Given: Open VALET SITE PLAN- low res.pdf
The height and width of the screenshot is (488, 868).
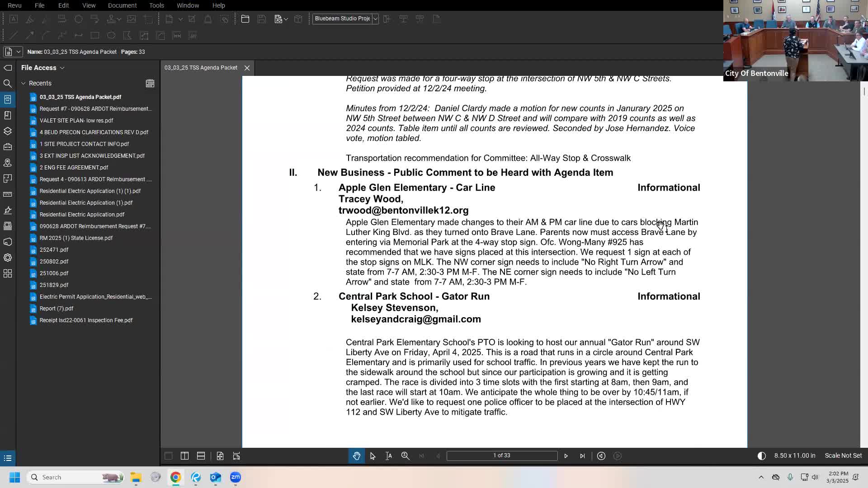Looking at the screenshot, I should click(x=76, y=121).
